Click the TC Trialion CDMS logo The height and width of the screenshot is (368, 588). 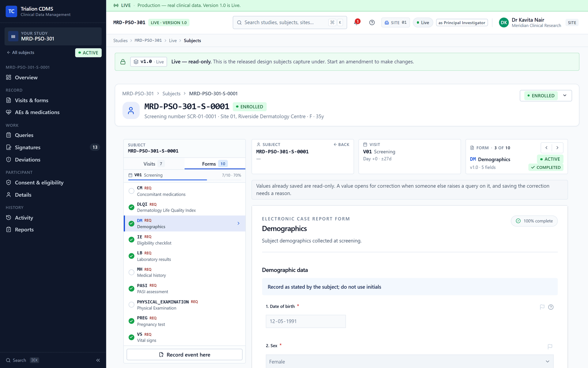point(11,11)
